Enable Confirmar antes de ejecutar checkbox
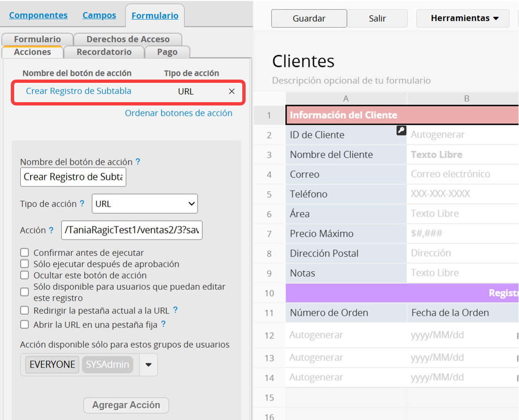Image resolution: width=519 pixels, height=420 pixels. pos(25,253)
